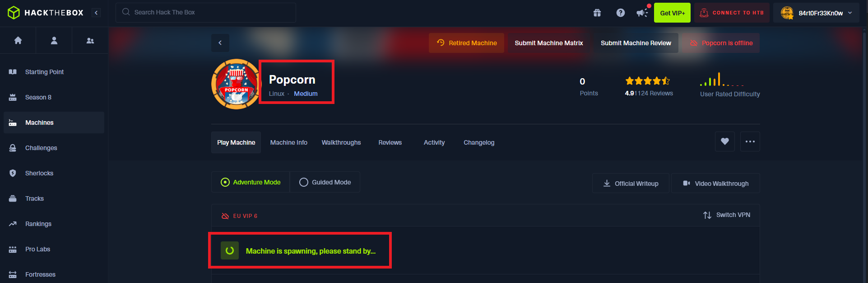Click Submit Machine Review

pos(636,43)
